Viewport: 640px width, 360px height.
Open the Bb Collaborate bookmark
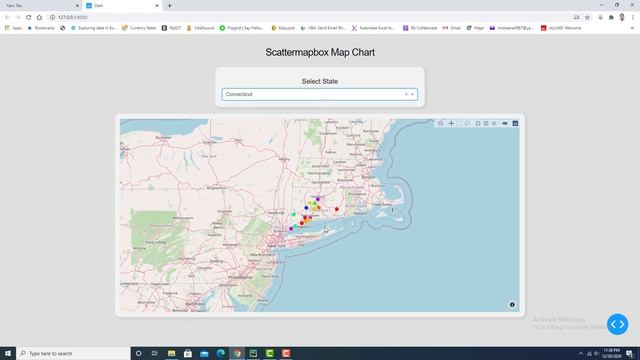420,28
